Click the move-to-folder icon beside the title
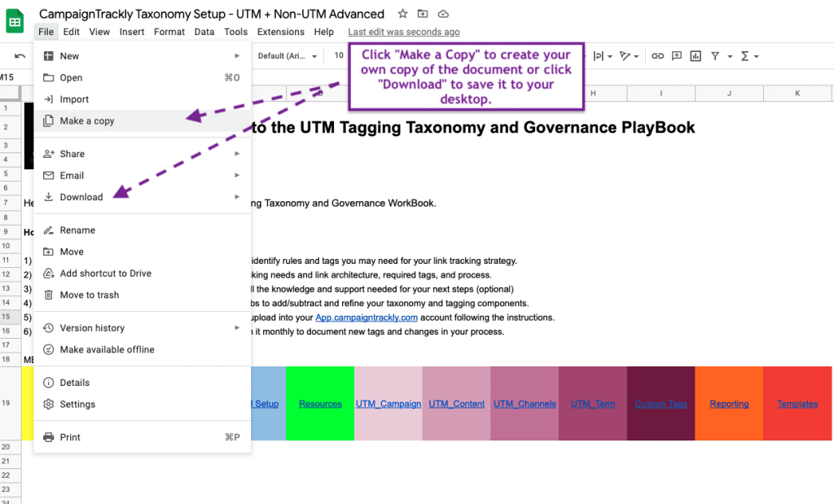The height and width of the screenshot is (504, 834). (x=423, y=14)
